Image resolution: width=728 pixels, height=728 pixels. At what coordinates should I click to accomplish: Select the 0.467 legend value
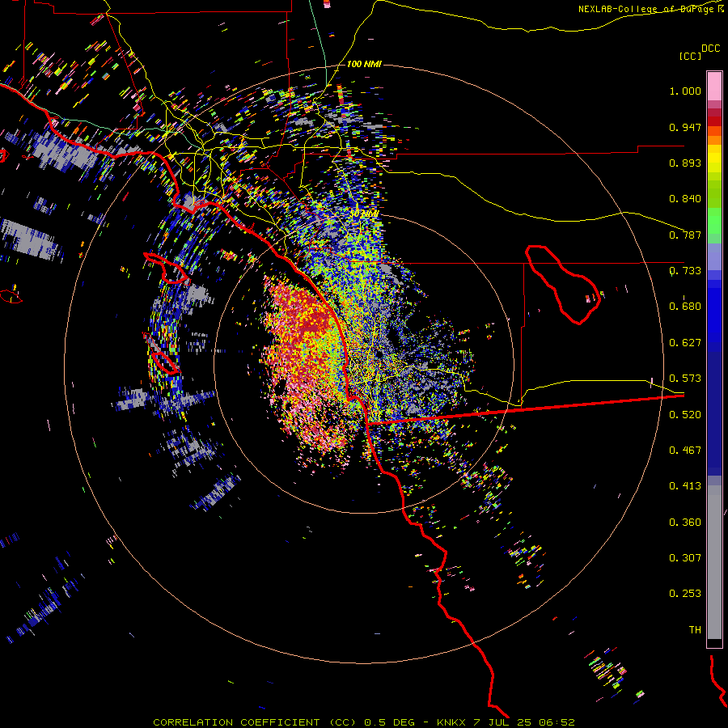685,451
